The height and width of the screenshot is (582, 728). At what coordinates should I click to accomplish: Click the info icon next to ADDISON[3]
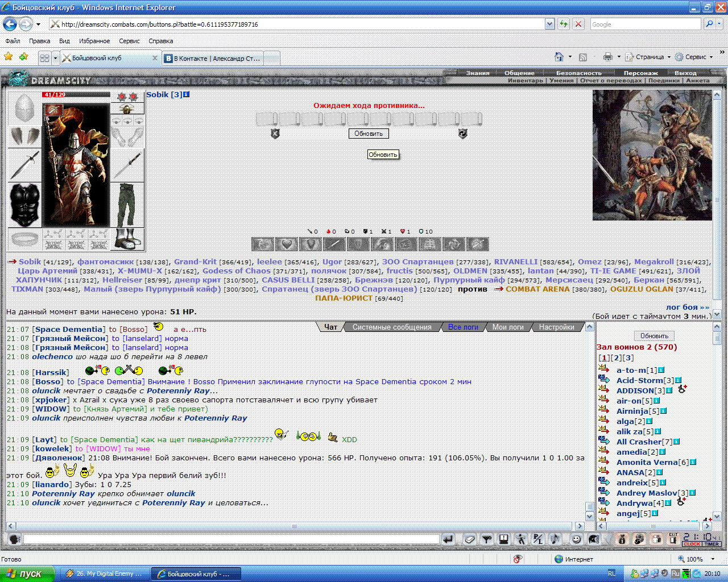pyautogui.click(x=669, y=390)
